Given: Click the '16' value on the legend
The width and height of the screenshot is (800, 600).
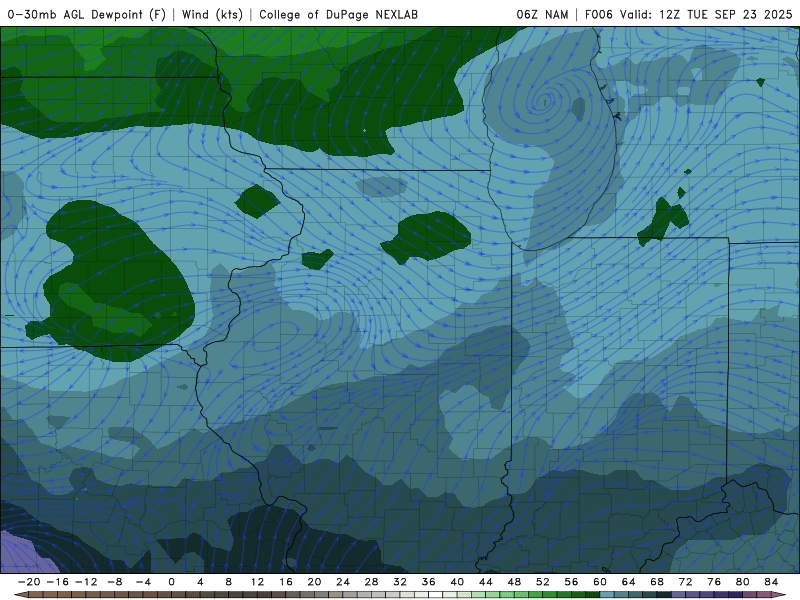Looking at the screenshot, I should click(x=286, y=582).
